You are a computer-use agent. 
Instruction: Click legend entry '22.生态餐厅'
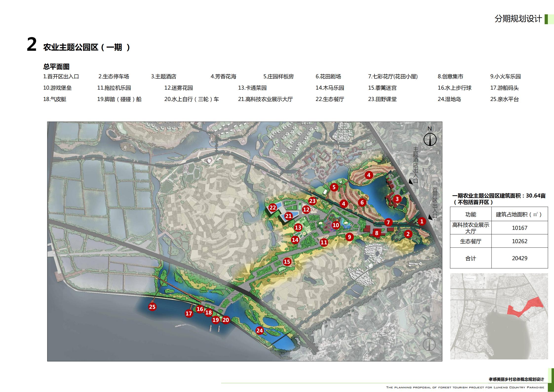pyautogui.click(x=330, y=99)
